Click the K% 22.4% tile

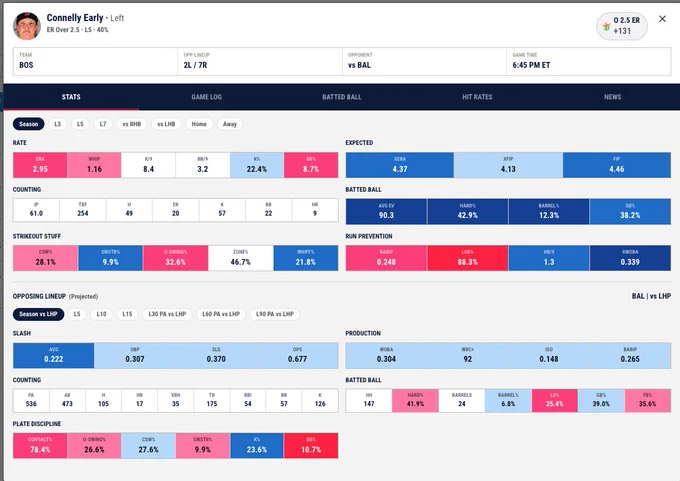click(x=257, y=165)
